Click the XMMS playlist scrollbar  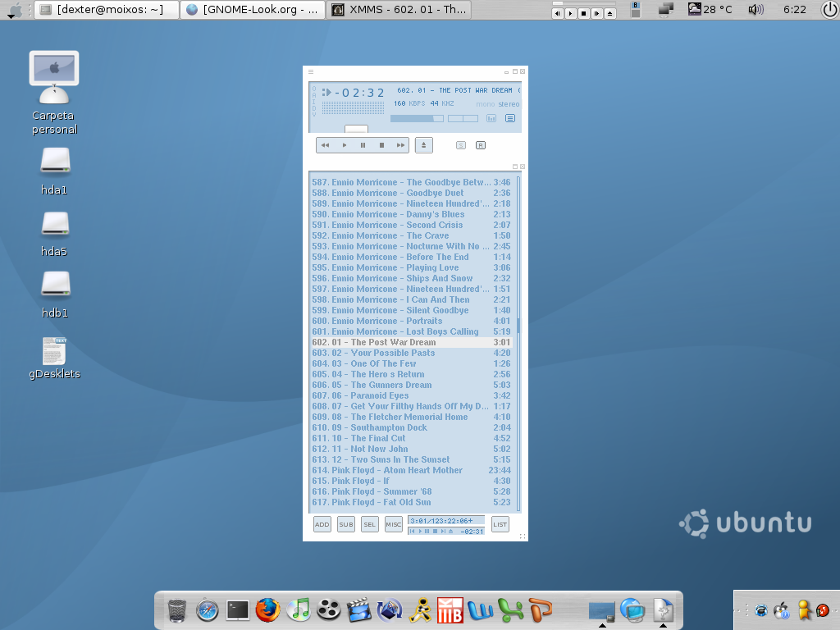click(x=518, y=343)
